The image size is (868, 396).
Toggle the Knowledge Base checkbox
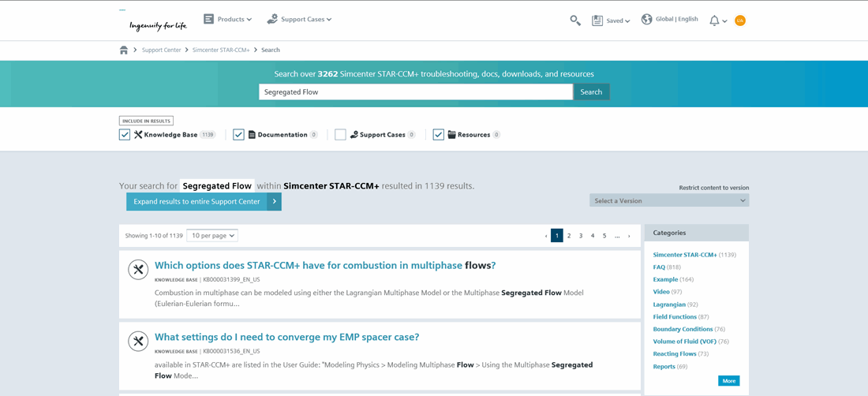[x=125, y=134]
